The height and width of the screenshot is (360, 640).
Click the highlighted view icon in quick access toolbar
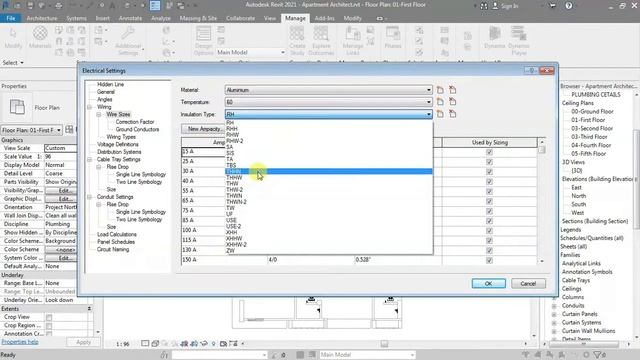pyautogui.click(x=155, y=5)
